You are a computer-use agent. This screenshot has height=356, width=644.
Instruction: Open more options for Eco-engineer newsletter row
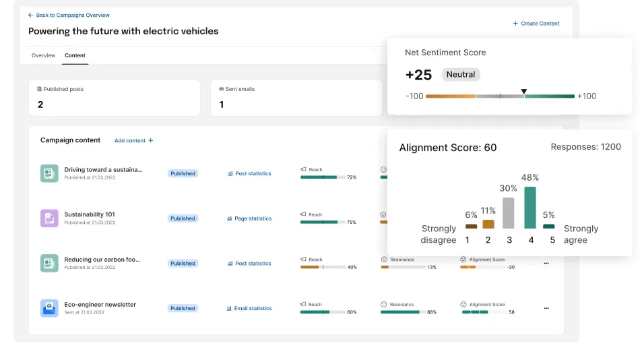coord(546,308)
